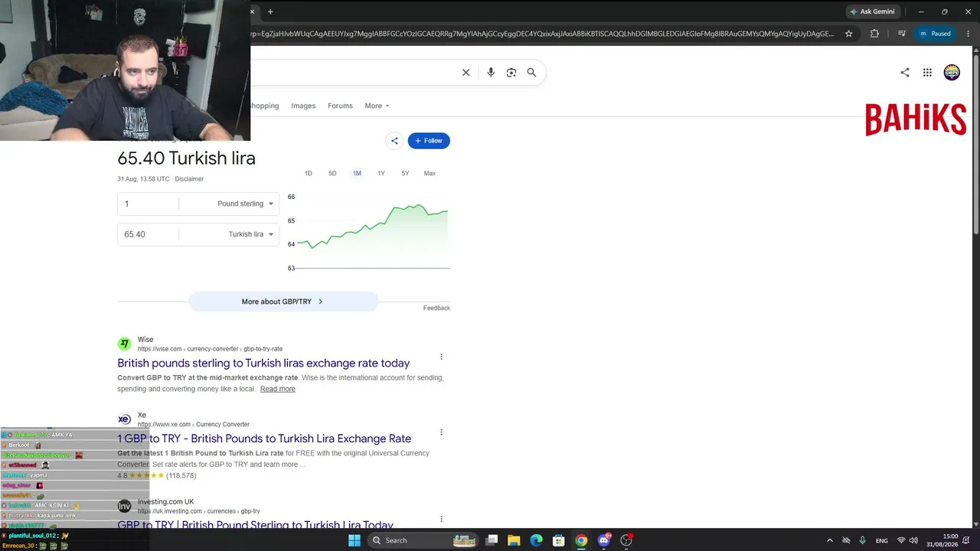Switch to Chrome in the taskbar
Image resolution: width=980 pixels, height=551 pixels.
(x=581, y=540)
